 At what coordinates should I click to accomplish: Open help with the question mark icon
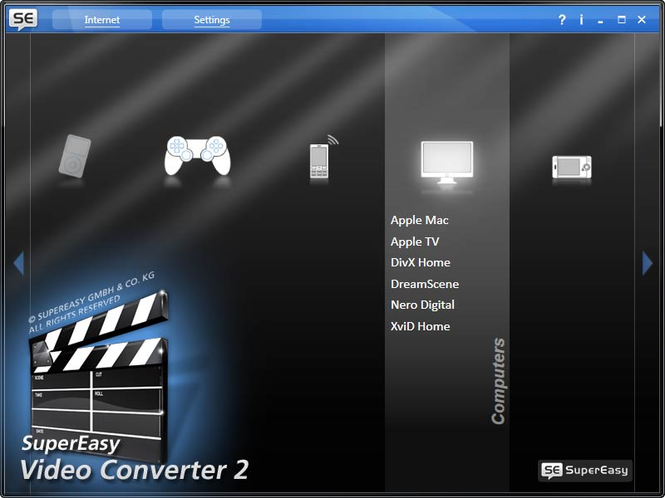[562, 20]
